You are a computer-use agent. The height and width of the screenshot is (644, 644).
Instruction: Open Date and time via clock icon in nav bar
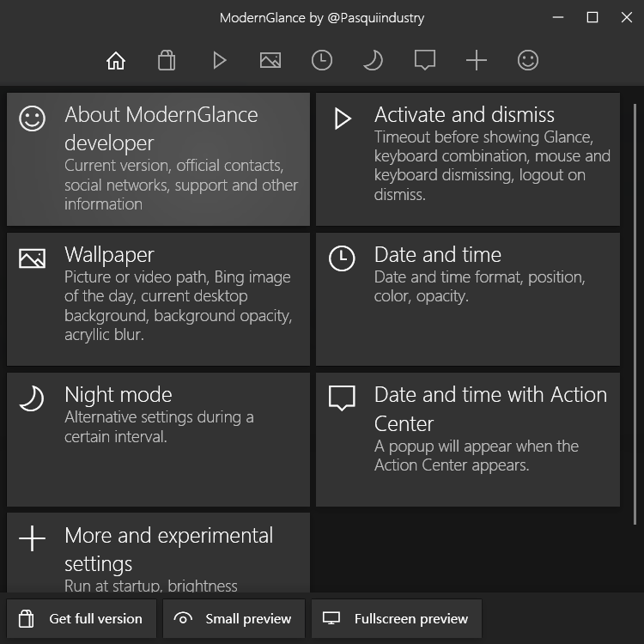(322, 61)
